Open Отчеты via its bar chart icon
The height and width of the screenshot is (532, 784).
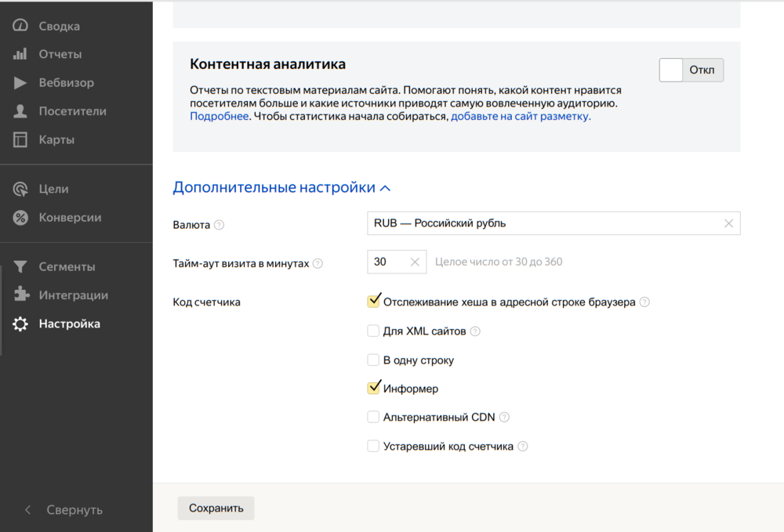pos(20,55)
